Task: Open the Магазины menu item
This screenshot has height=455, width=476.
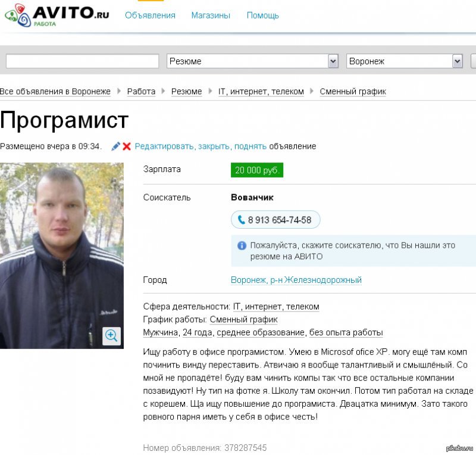Action: (211, 15)
